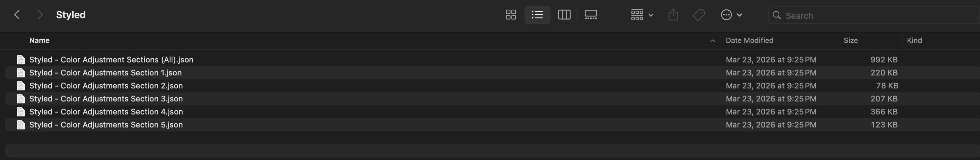Click the Section 3.json file icon

click(21, 99)
